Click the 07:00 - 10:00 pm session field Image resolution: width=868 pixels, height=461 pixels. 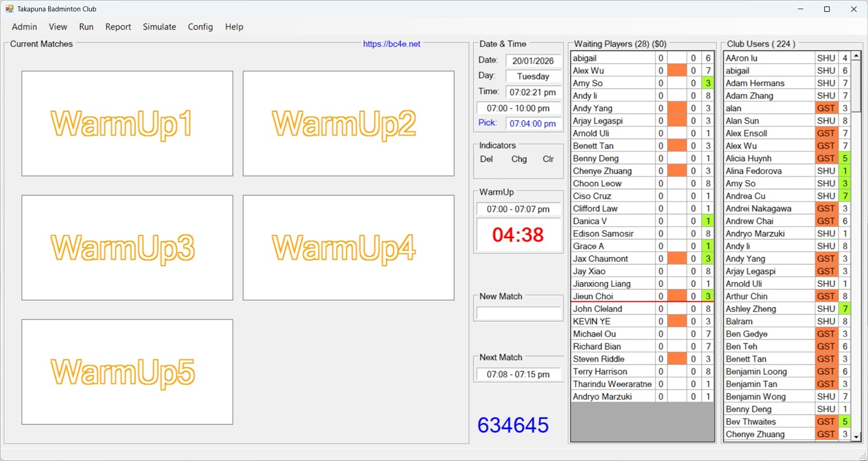tap(518, 108)
